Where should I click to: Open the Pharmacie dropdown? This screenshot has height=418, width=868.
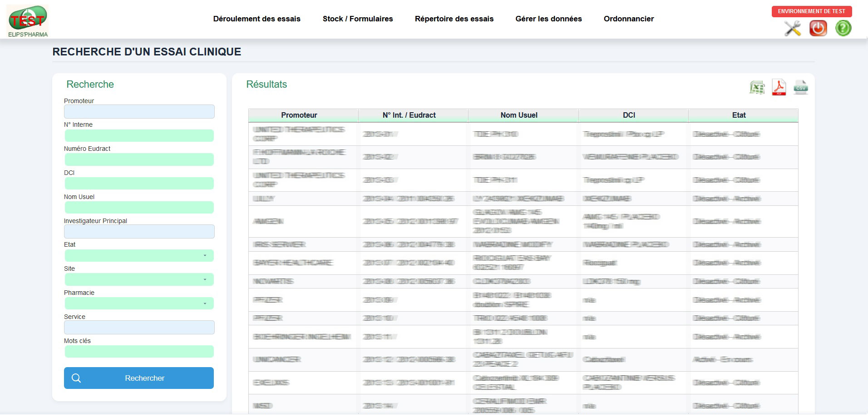click(139, 303)
